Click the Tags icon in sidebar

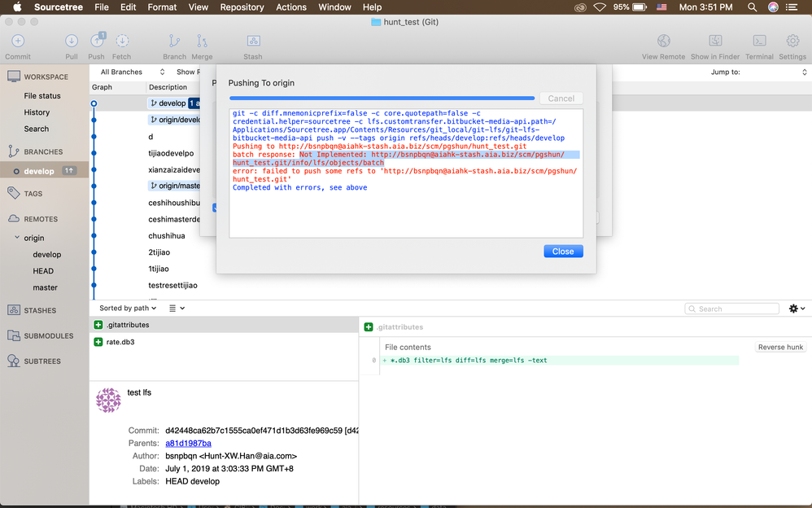[x=14, y=194]
